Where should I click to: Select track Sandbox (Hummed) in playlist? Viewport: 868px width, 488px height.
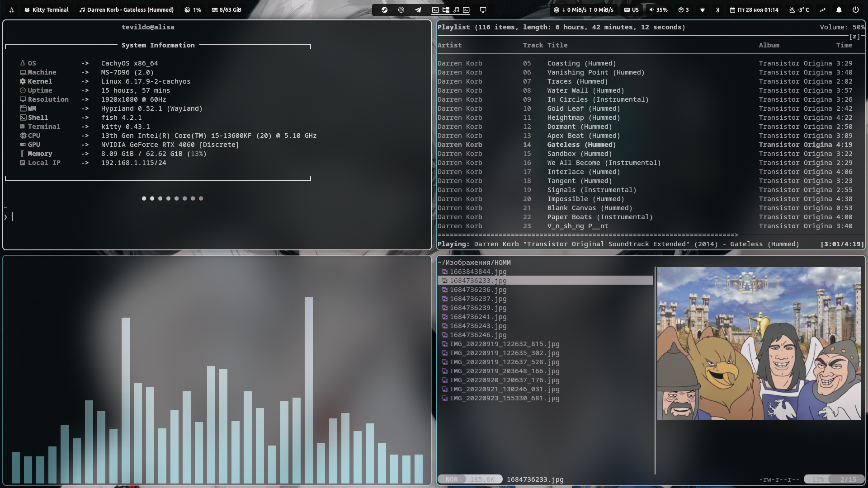pyautogui.click(x=579, y=154)
